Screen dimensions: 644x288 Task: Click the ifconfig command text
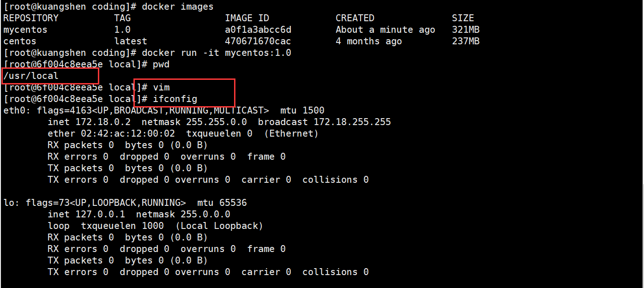[175, 99]
